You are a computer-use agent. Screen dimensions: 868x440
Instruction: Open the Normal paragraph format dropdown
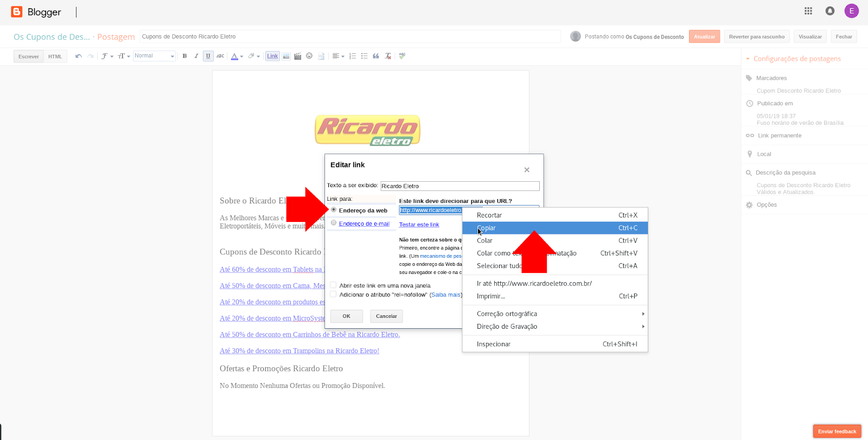pos(154,56)
